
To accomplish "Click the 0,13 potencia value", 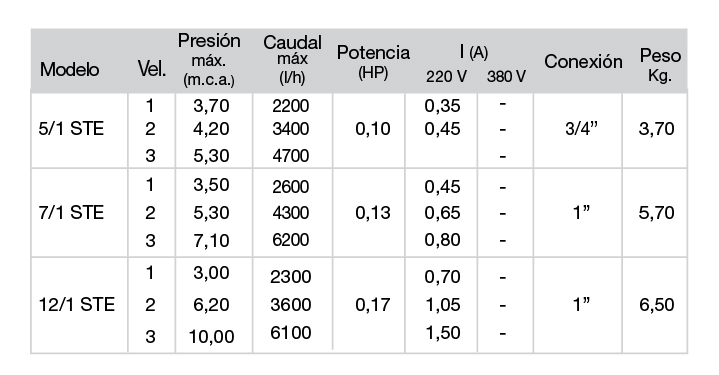I will (x=373, y=213).
